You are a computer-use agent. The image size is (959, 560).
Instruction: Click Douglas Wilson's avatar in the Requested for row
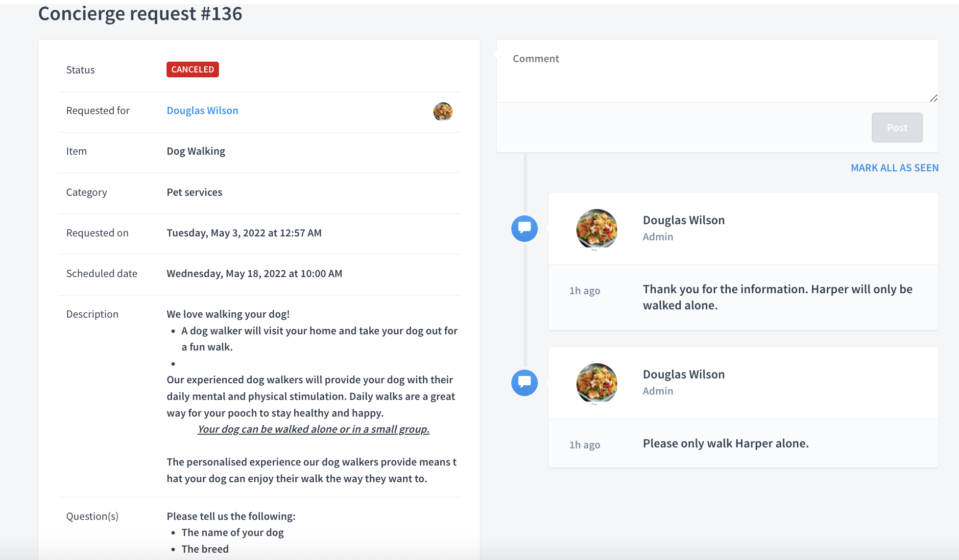point(443,112)
